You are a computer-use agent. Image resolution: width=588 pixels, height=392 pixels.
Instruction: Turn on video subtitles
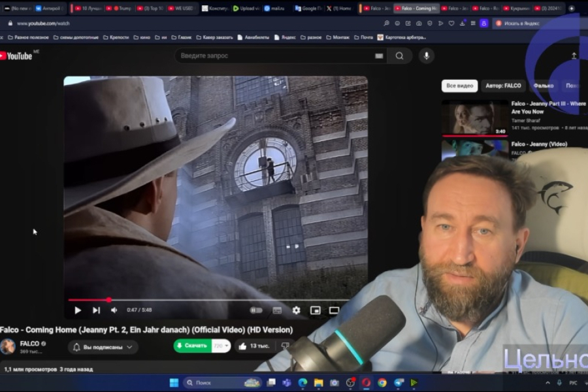pyautogui.click(x=277, y=310)
